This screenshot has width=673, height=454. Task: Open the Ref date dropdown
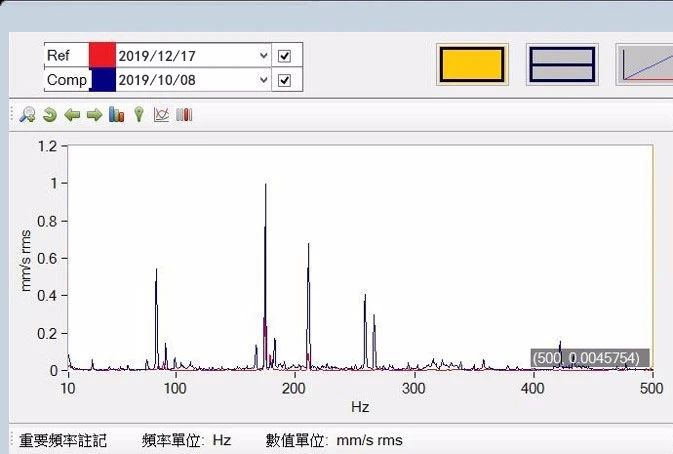(x=264, y=56)
